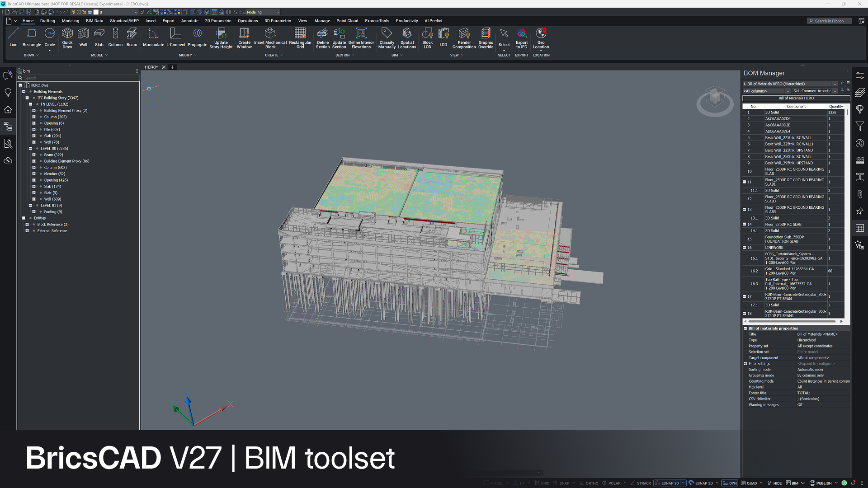
Task: Click Create Window tool
Action: coord(244,38)
